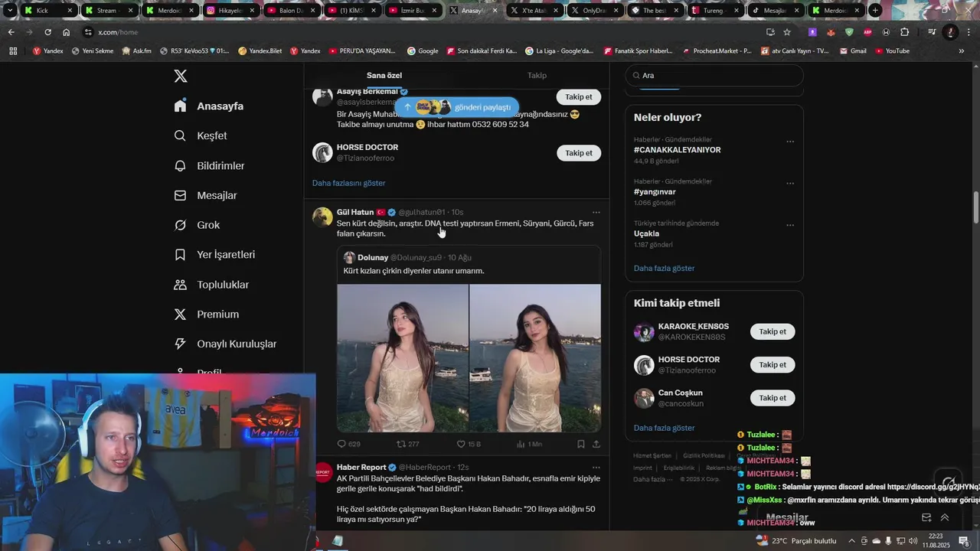Screen dimensions: 980x551
Task: Switch to Tureng browser tab
Action: pos(714,11)
